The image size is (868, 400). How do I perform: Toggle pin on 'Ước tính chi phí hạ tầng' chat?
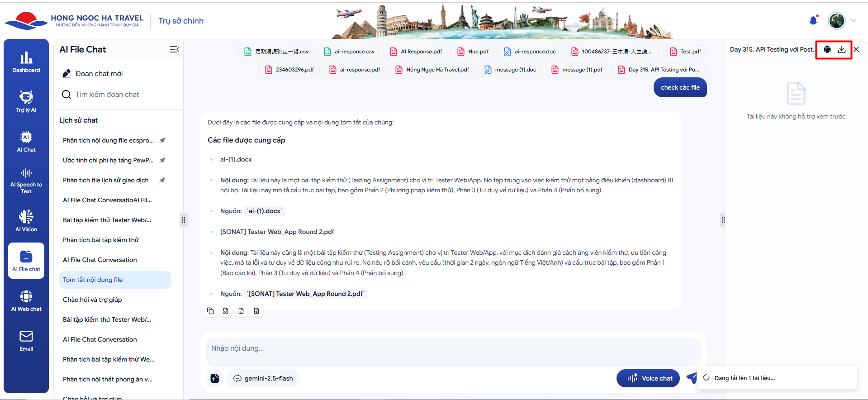click(162, 160)
